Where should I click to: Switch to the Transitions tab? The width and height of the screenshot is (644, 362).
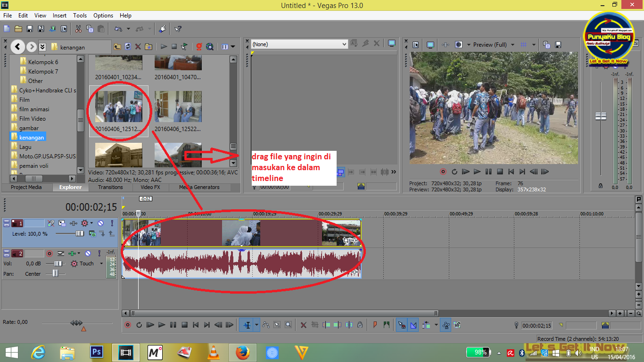[x=110, y=187]
